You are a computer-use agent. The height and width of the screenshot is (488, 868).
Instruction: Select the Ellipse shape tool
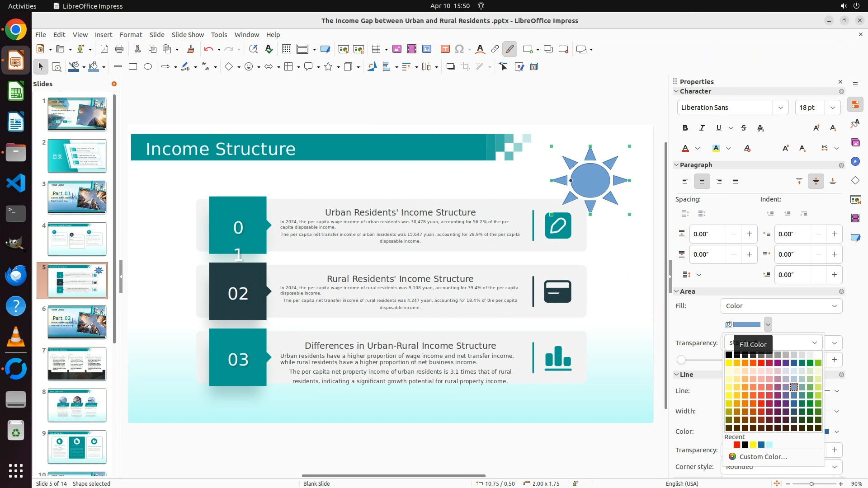(x=148, y=67)
